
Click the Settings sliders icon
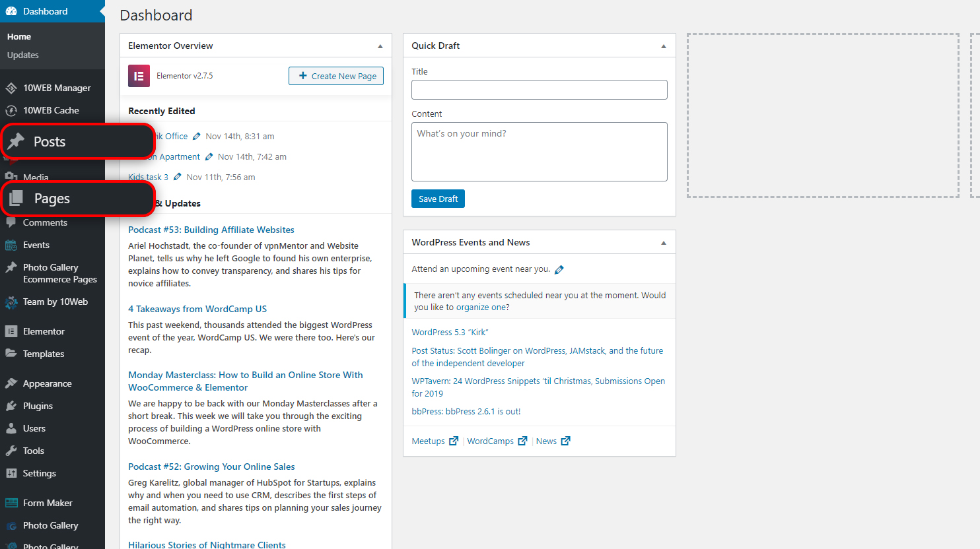[x=11, y=473]
